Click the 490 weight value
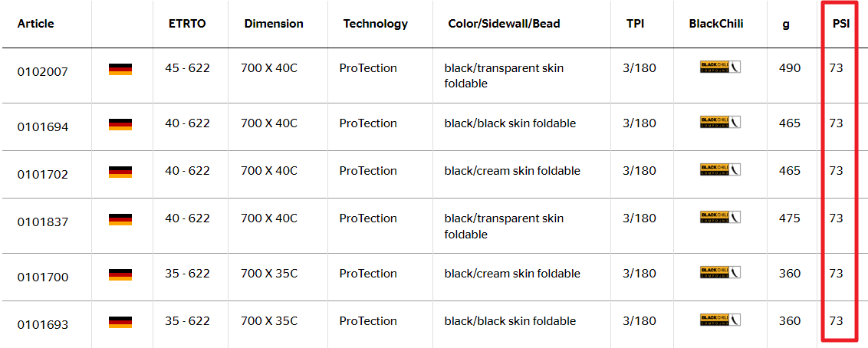The height and width of the screenshot is (348, 868). pos(790,68)
